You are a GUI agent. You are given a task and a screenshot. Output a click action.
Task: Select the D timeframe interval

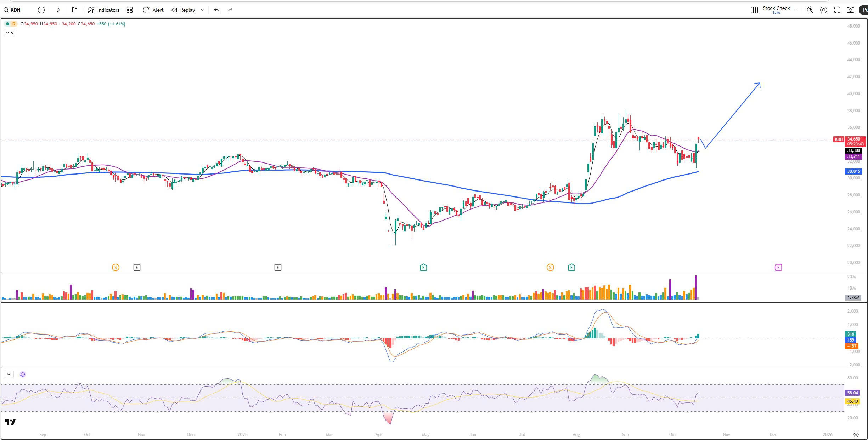[x=58, y=10]
